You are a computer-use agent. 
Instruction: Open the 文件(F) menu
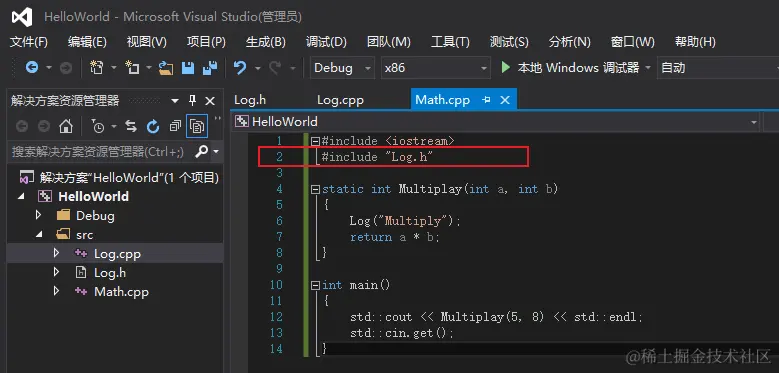(x=29, y=42)
